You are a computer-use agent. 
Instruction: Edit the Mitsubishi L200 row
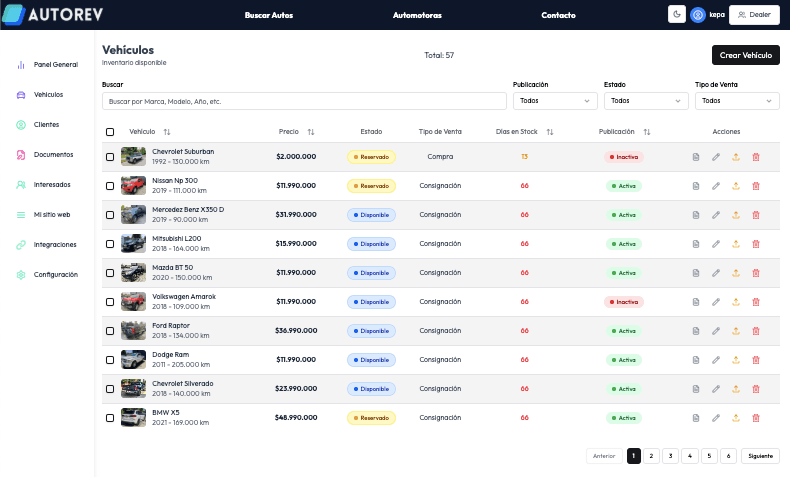tap(716, 244)
